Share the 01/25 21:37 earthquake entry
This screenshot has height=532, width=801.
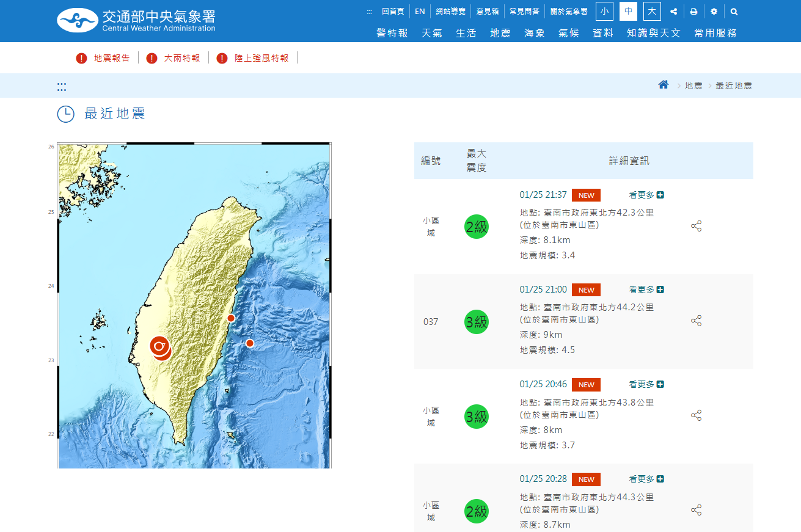coord(696,227)
